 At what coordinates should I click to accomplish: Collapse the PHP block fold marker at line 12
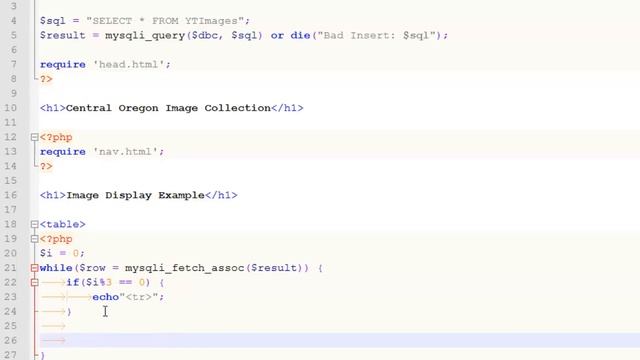click(35, 137)
